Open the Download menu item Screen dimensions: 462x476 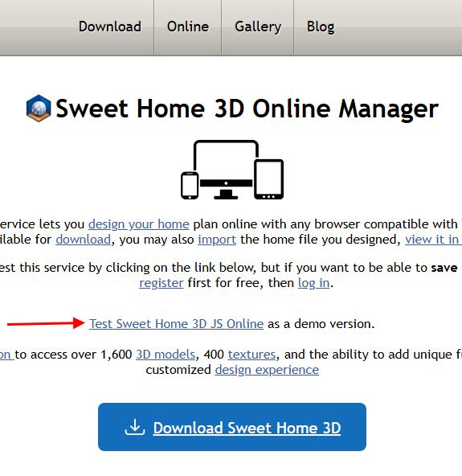110,27
